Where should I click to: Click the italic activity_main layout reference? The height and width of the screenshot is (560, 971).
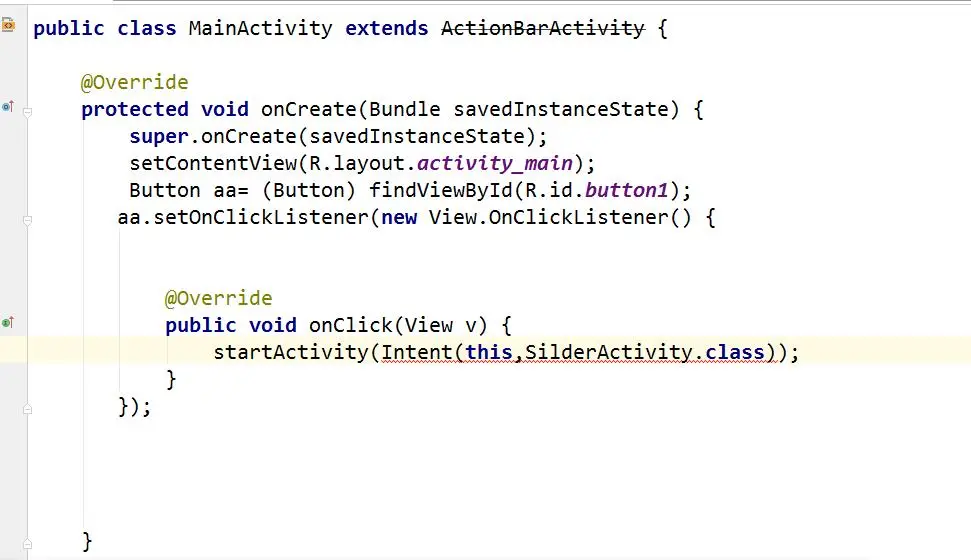[x=495, y=164]
